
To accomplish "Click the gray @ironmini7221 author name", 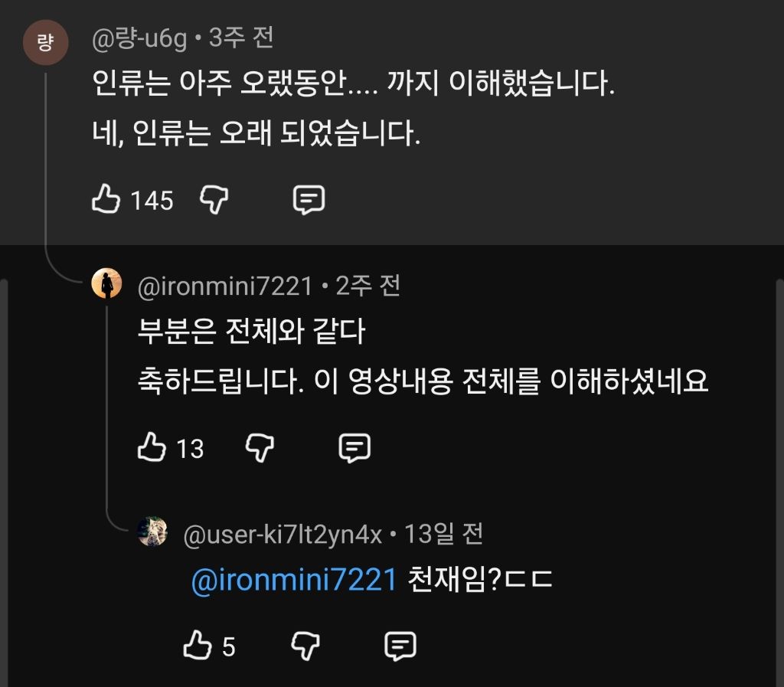I will (x=225, y=286).
